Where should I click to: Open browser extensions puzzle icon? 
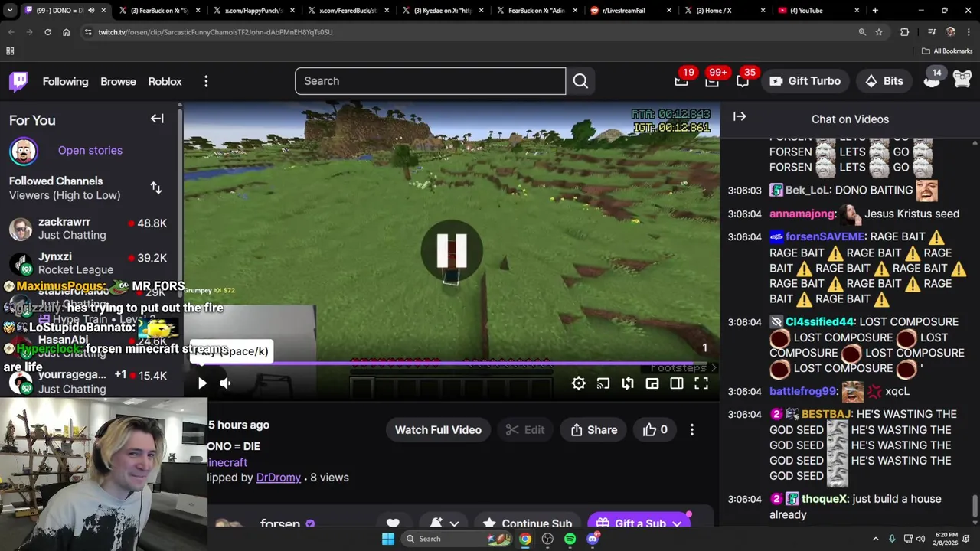904,32
